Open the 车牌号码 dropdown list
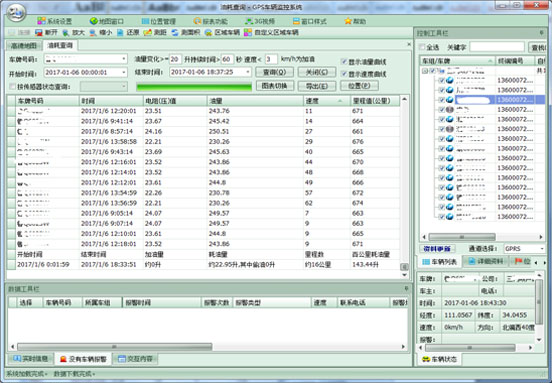552x383 pixels. tap(124, 59)
